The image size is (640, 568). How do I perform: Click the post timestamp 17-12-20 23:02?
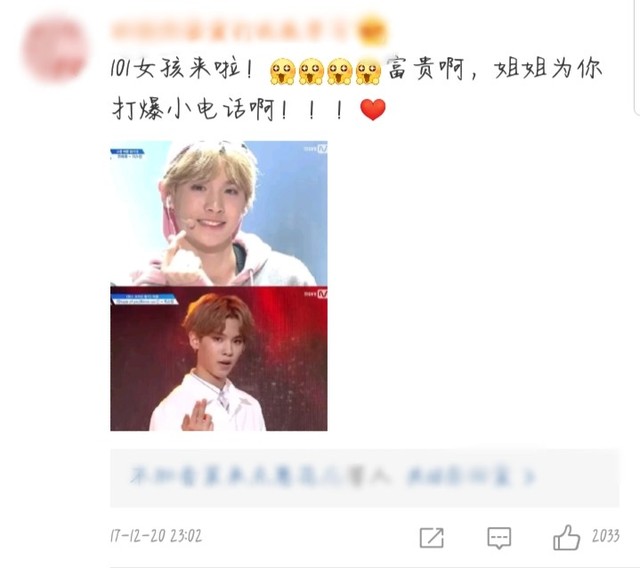coord(156,535)
